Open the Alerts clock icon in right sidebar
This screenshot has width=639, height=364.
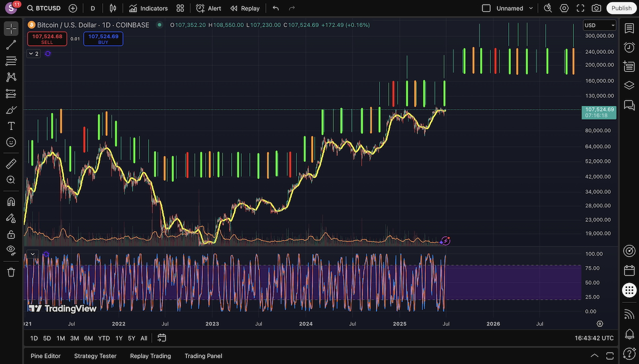coord(629,47)
